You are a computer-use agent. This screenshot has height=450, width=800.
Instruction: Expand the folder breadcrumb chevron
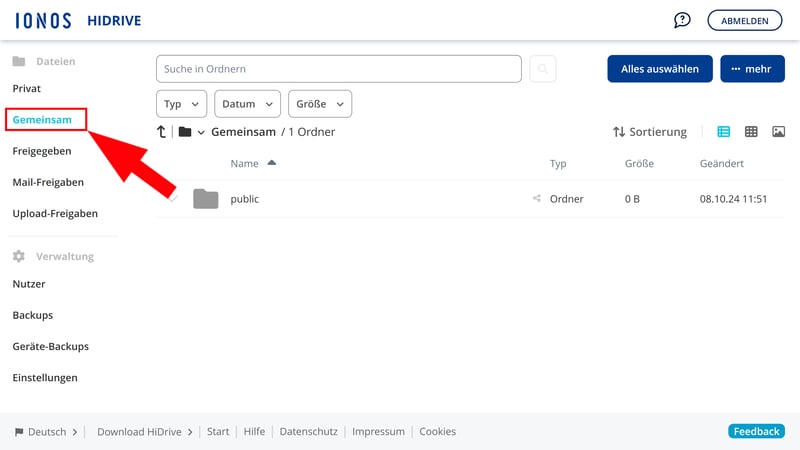[x=201, y=133]
